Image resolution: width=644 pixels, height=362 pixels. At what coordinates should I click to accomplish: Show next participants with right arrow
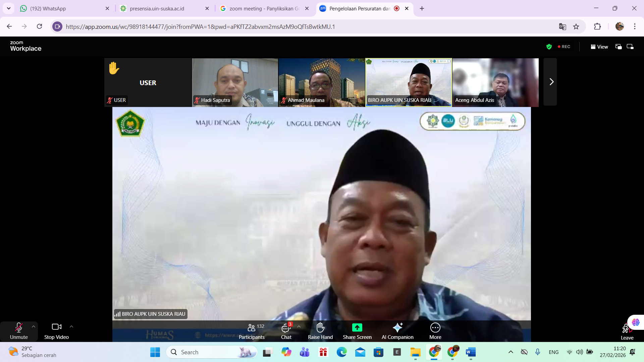(551, 82)
